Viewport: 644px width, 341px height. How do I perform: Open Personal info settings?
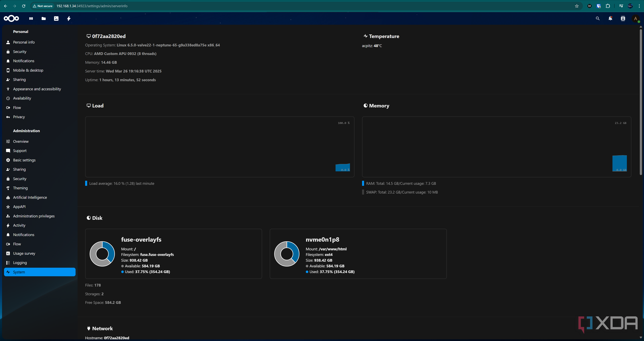coord(40,42)
